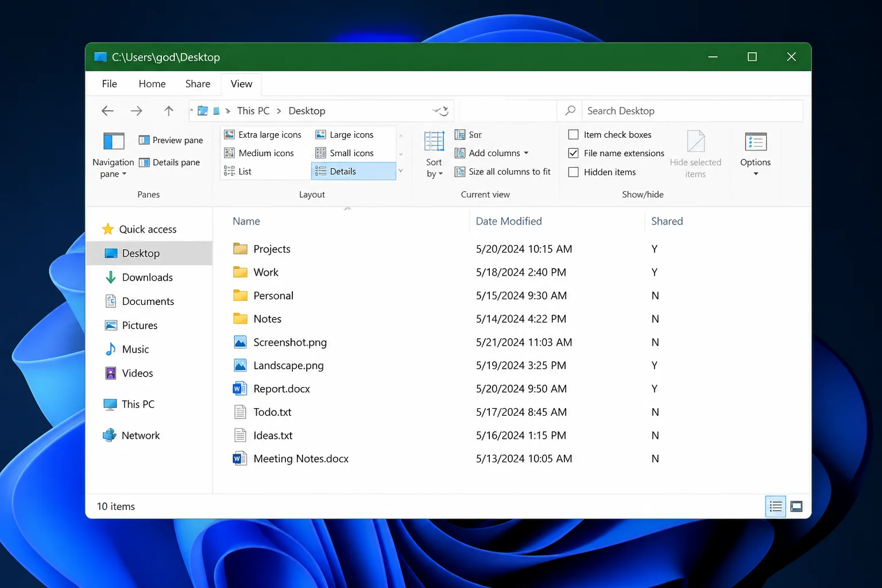The image size is (882, 588).
Task: Select Network in the navigation pane
Action: pyautogui.click(x=131, y=435)
